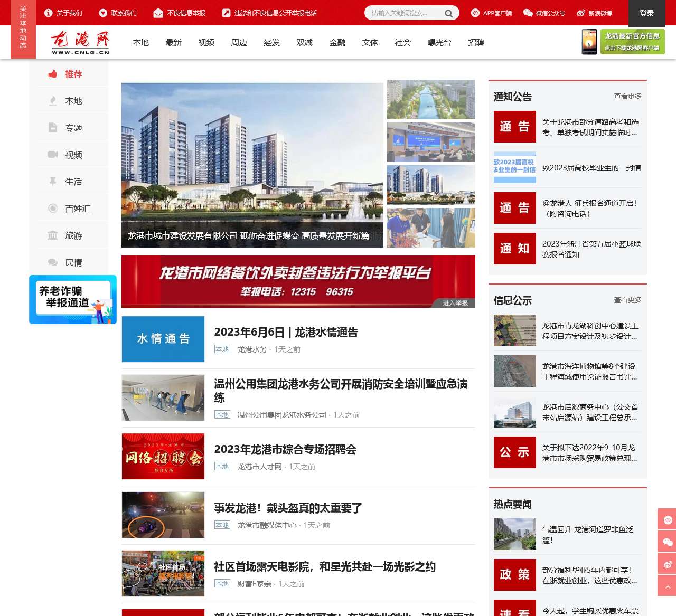Image resolution: width=676 pixels, height=616 pixels.
Task: Click the 政策 red thumbnail in 热点要闻
Action: coord(515,575)
